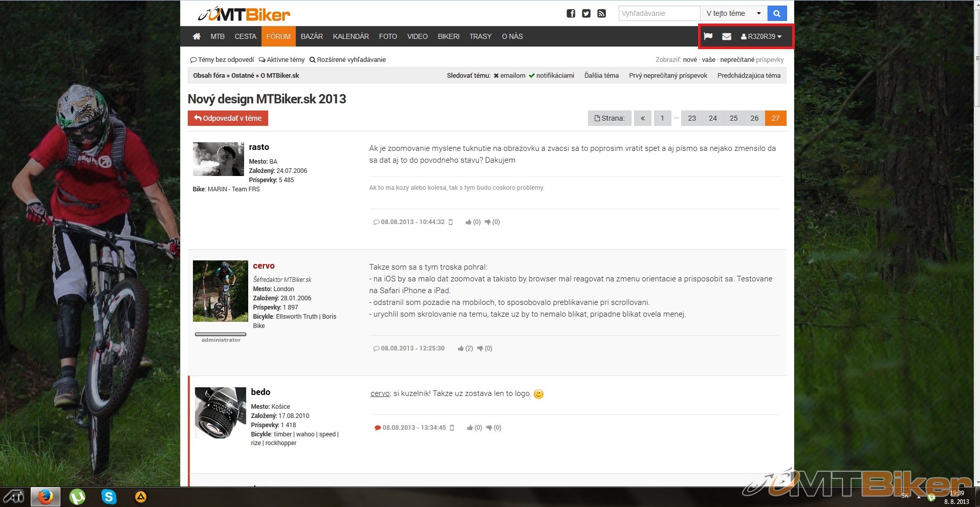The width and height of the screenshot is (980, 507).
Task: Go to the BAZÁR menu item
Action: coord(312,36)
